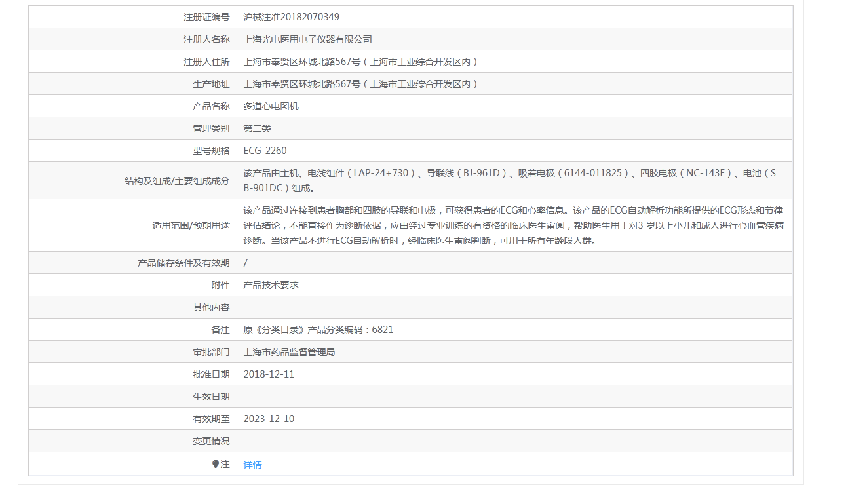Viewport: 867px width, 504px height.
Task: Click the 产品名称 label
Action: pos(211,106)
